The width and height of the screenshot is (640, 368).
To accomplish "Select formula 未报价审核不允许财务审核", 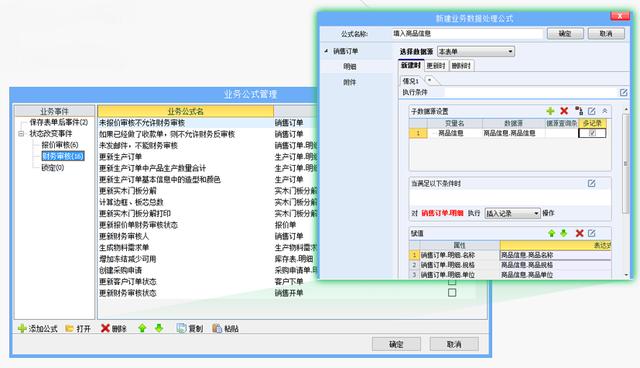I will click(142, 123).
